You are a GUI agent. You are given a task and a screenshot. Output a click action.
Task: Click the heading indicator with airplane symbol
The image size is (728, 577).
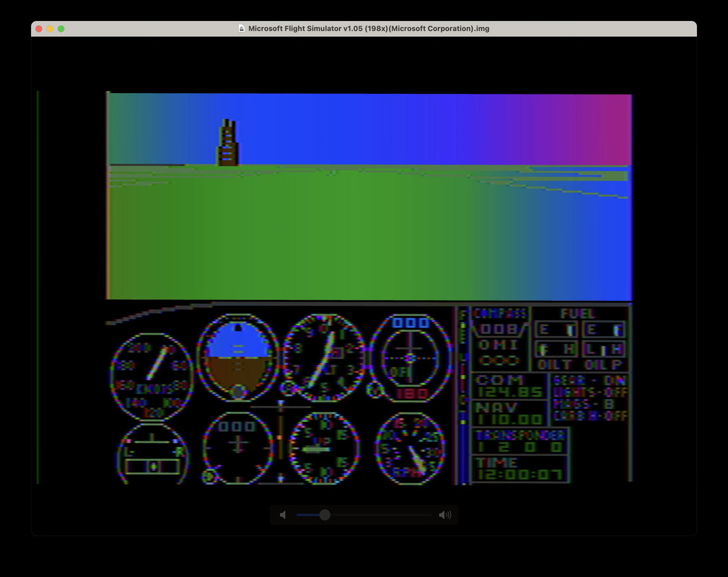coord(237,449)
